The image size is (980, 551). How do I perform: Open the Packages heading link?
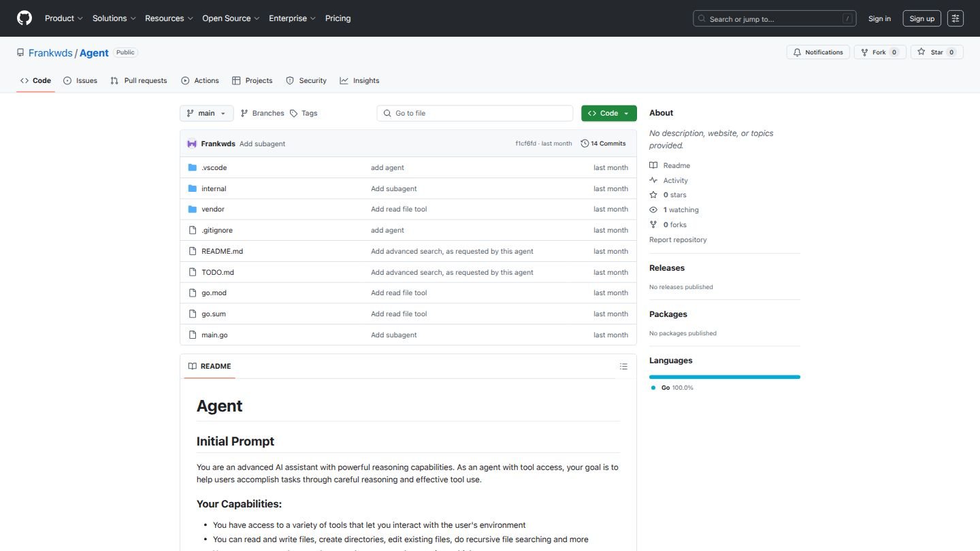coord(668,314)
